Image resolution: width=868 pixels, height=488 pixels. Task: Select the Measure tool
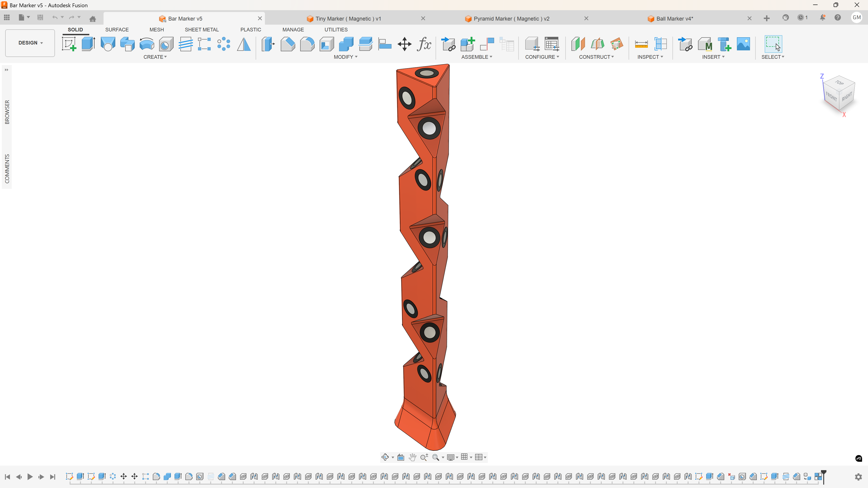click(x=641, y=44)
